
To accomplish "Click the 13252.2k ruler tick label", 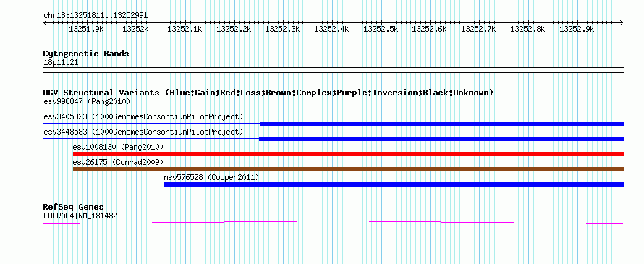I will pos(233,29).
